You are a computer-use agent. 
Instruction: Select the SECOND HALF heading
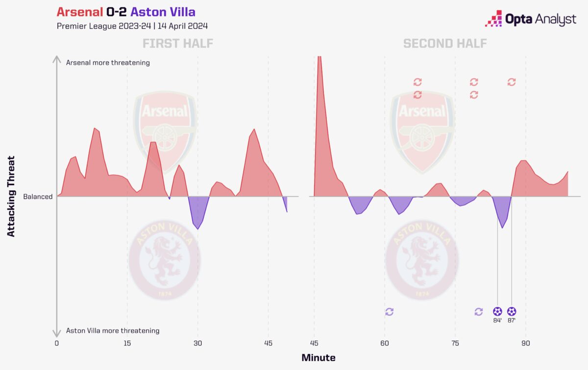pos(445,44)
